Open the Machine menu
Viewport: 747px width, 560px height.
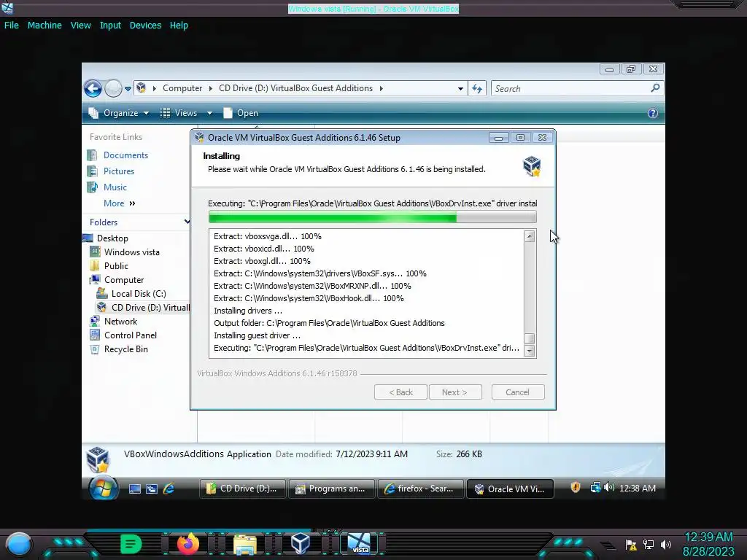[44, 26]
